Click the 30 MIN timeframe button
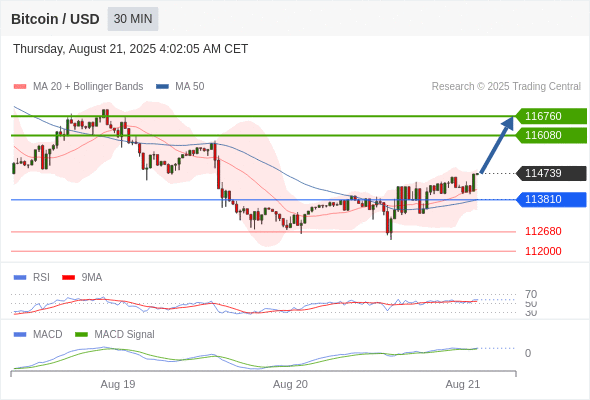The height and width of the screenshot is (400, 590). pos(133,19)
